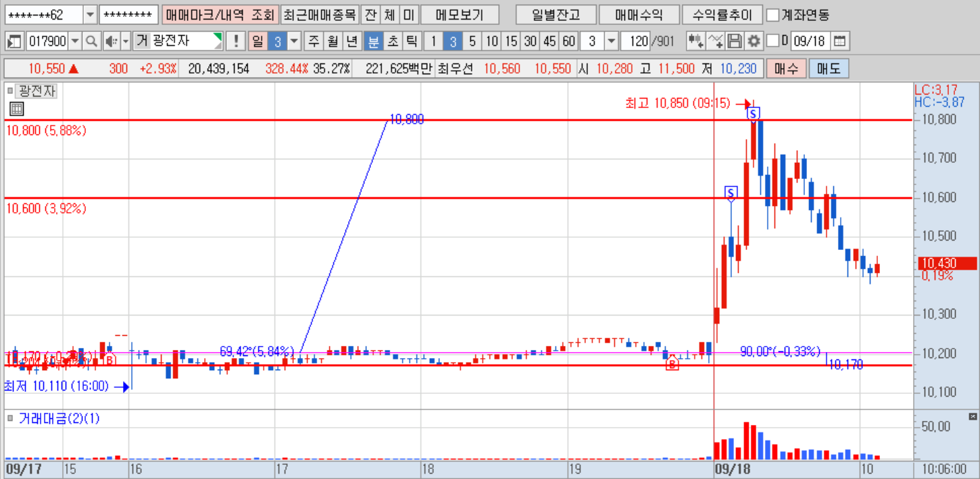The image size is (980, 479).
Task: Click the pink 매수 buy button
Action: 786,68
